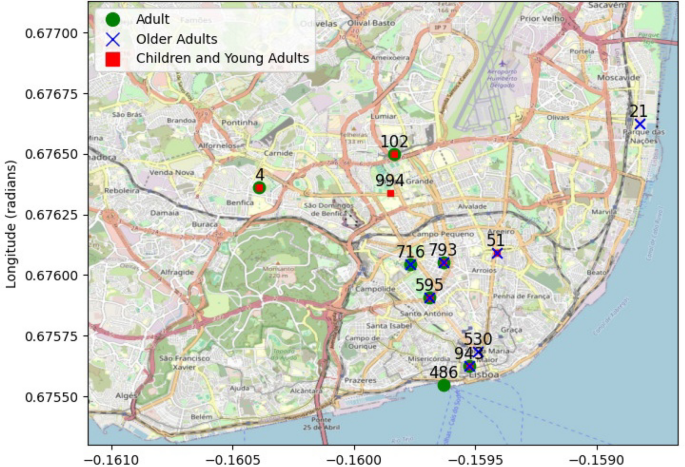The height and width of the screenshot is (467, 685).
Task: Select the blue X marker labeled 21
Action: [640, 124]
